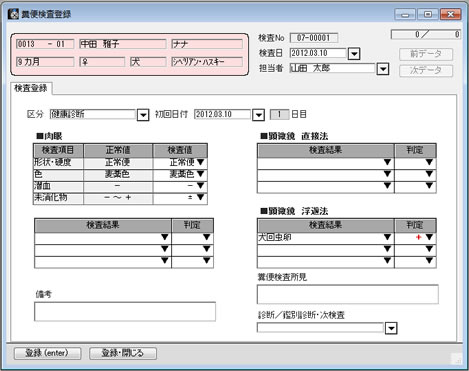Open 犬回虫卵 検査結果 dropdown arrow
Image resolution: width=469 pixels, height=371 pixels.
pyautogui.click(x=387, y=237)
